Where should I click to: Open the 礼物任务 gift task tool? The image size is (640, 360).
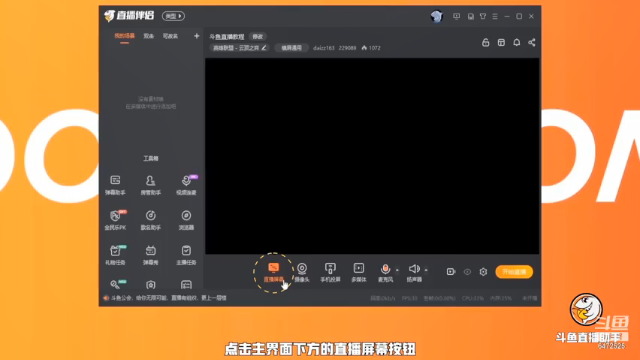coord(116,255)
